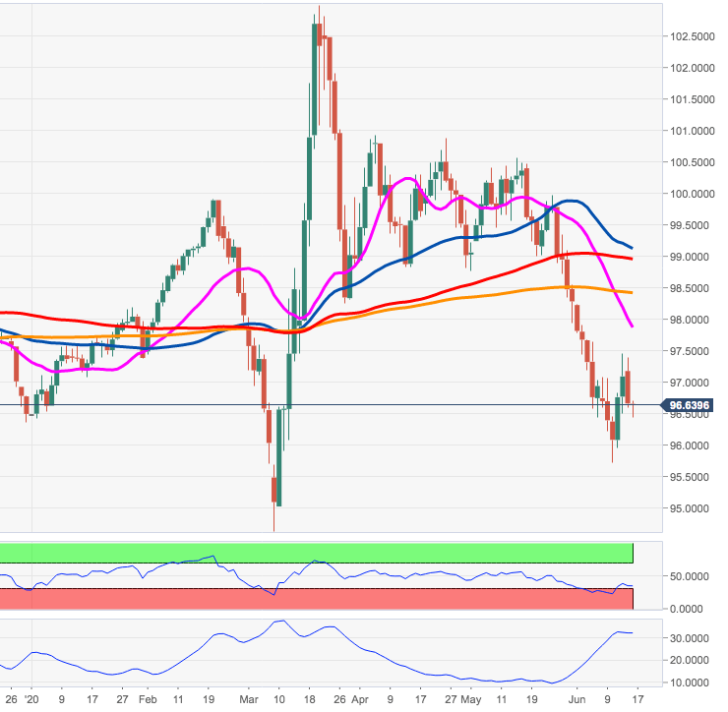The width and height of the screenshot is (728, 712).
Task: Select the green overbought band in RSI pane
Action: pyautogui.click(x=315, y=552)
